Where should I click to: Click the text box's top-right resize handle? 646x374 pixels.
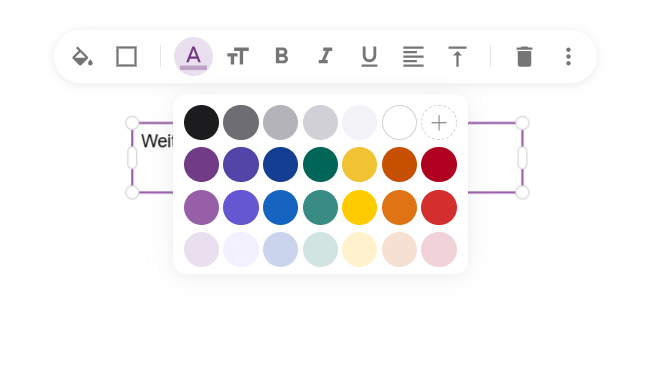tap(522, 123)
